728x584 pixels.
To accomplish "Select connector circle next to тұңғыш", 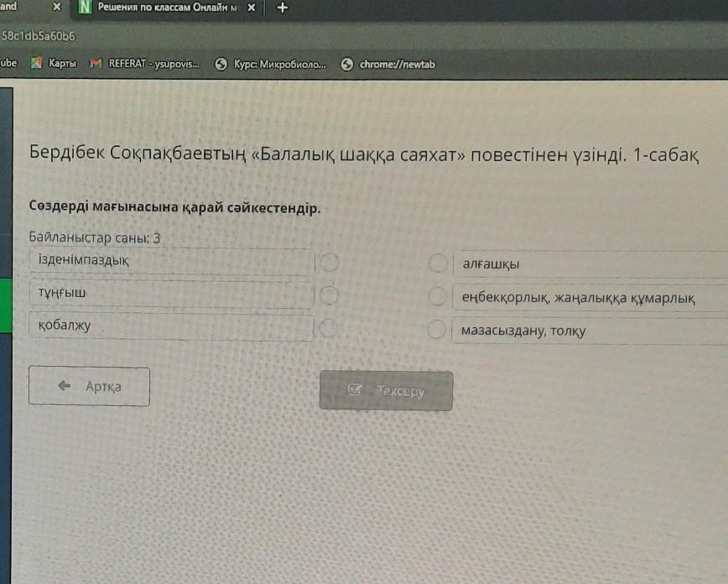I will coord(329,295).
